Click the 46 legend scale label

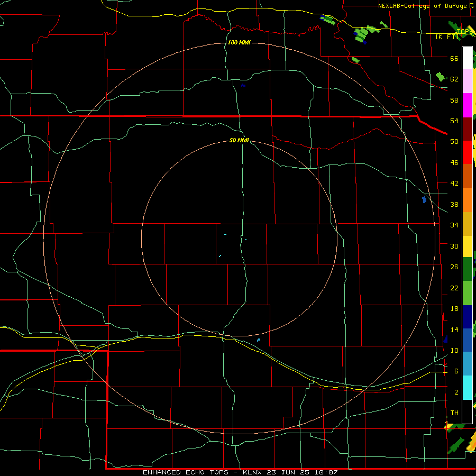pyautogui.click(x=454, y=163)
